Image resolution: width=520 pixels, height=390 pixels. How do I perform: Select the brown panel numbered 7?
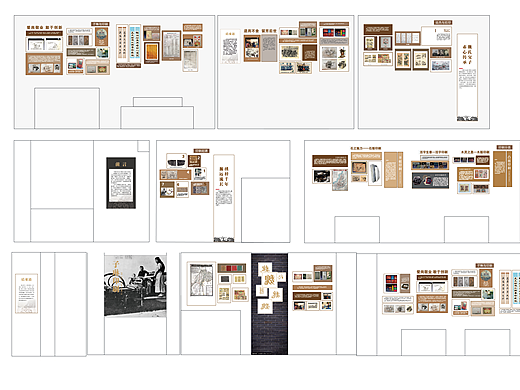[167, 190]
